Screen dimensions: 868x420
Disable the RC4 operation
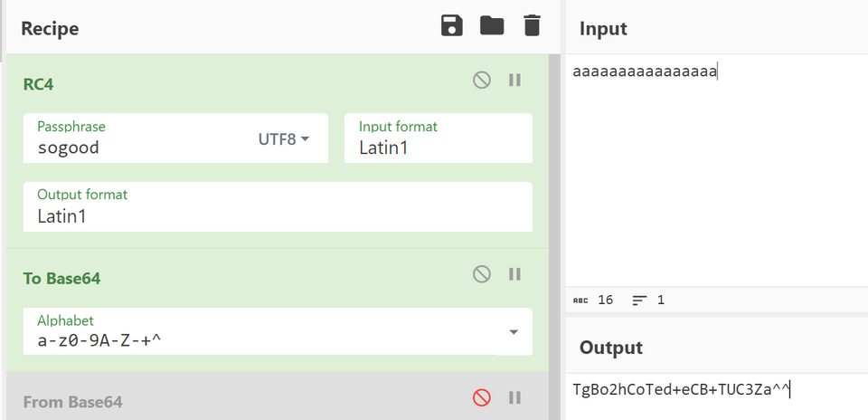click(x=482, y=80)
